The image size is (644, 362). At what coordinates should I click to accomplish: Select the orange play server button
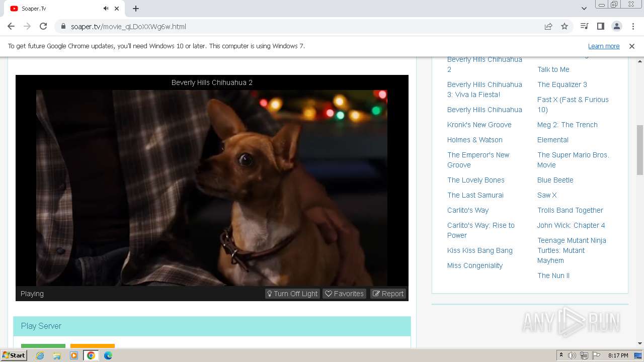pyautogui.click(x=93, y=346)
